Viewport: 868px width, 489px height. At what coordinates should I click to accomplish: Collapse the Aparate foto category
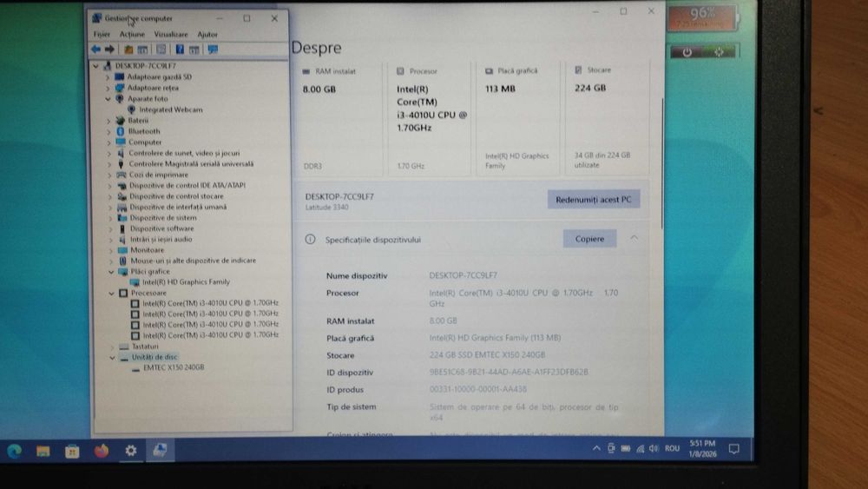(x=108, y=98)
